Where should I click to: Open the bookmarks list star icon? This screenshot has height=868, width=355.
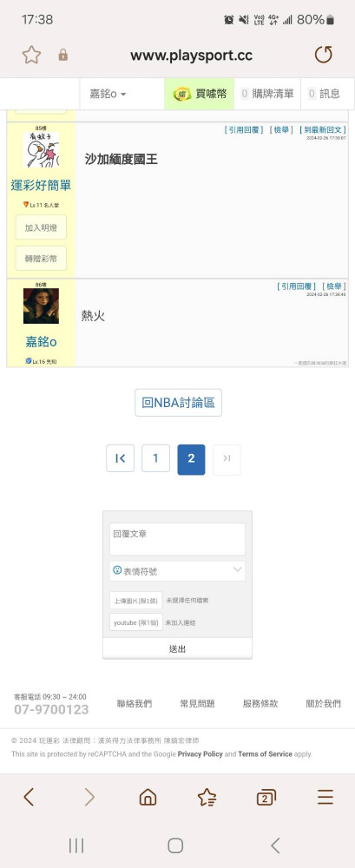pyautogui.click(x=207, y=797)
